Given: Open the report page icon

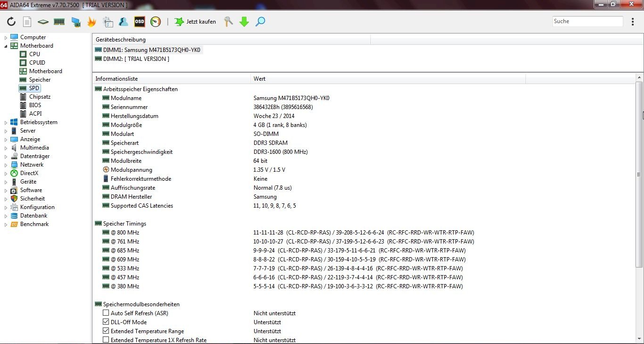Looking at the screenshot, I should pos(27,22).
